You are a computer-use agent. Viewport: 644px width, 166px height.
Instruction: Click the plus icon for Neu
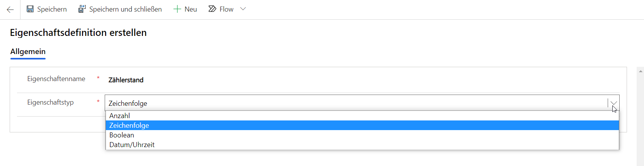(177, 9)
